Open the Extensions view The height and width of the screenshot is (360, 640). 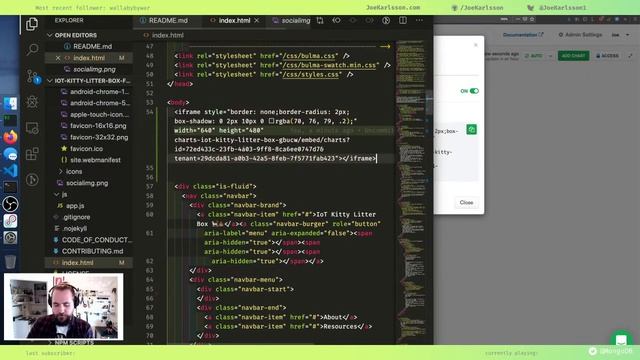[32, 154]
